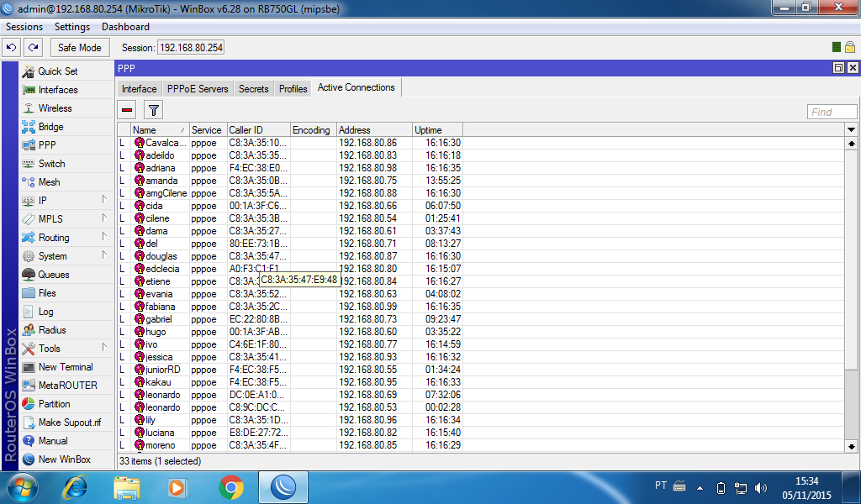The height and width of the screenshot is (504, 861).
Task: Click the volume speaker tray icon
Action: coord(761,487)
